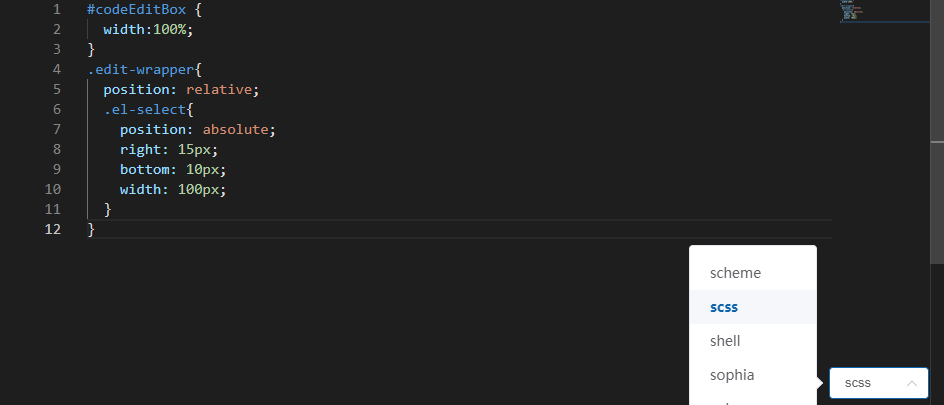Select 'sophia' from the language list
The width and height of the screenshot is (944, 405).
click(732, 375)
